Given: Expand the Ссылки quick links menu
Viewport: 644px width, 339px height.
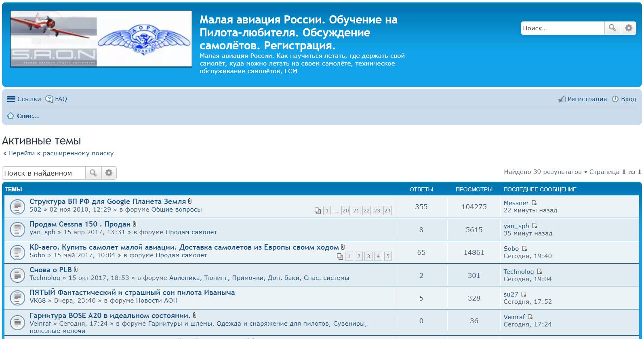Looking at the screenshot, I should tap(24, 99).
